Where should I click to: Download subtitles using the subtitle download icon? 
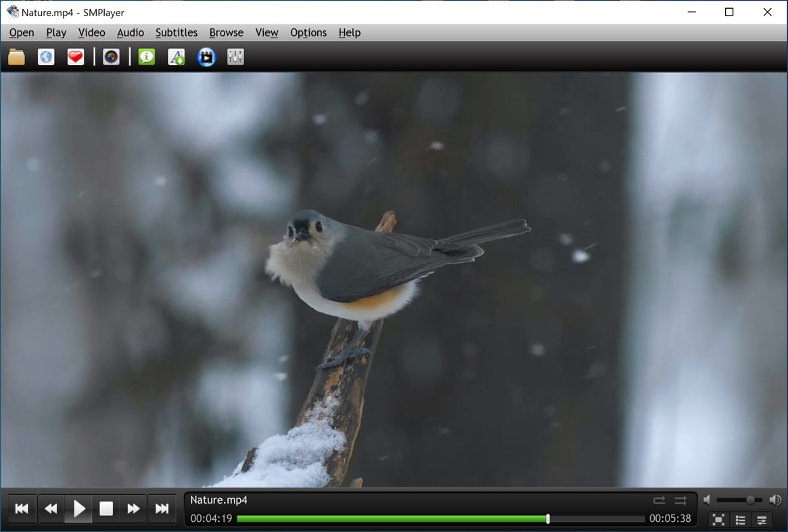(176, 57)
